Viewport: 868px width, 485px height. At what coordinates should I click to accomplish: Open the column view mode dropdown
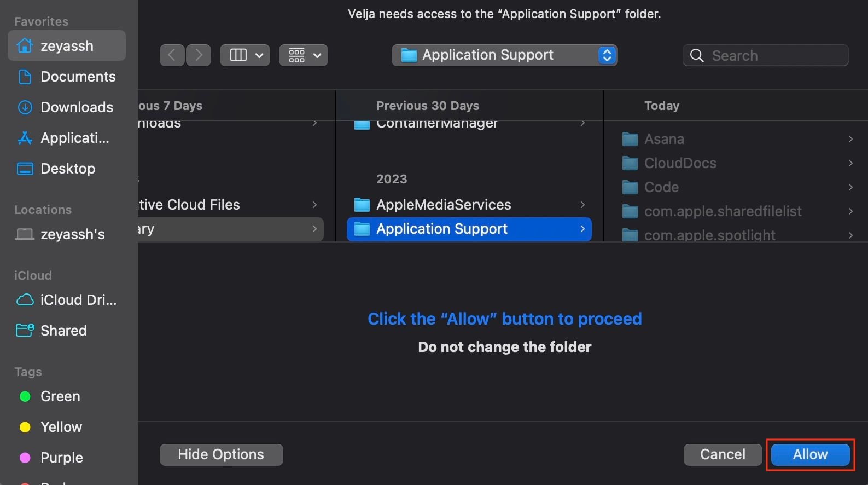244,55
